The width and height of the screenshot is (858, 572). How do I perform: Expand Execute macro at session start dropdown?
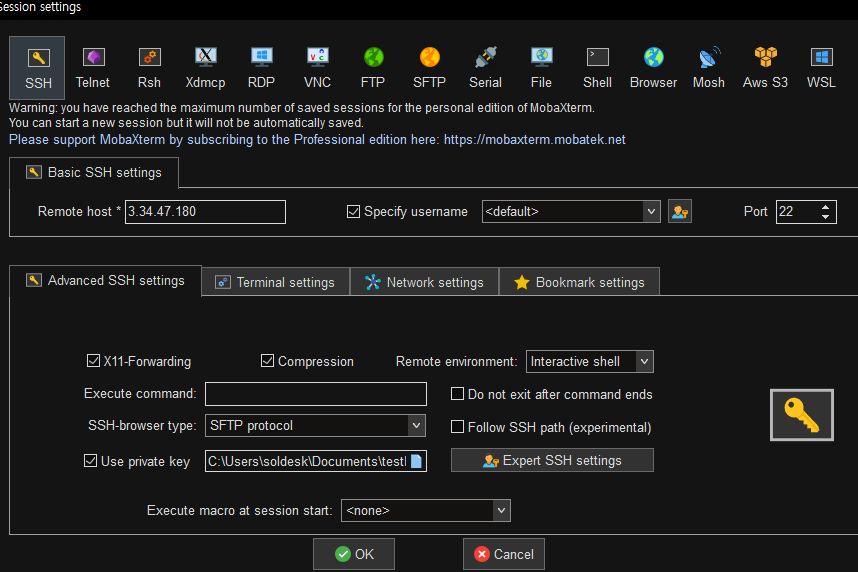[501, 511]
